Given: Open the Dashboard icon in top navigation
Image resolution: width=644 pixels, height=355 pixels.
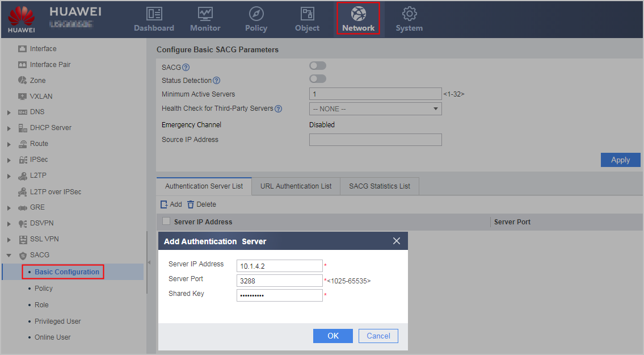Looking at the screenshot, I should 154,14.
